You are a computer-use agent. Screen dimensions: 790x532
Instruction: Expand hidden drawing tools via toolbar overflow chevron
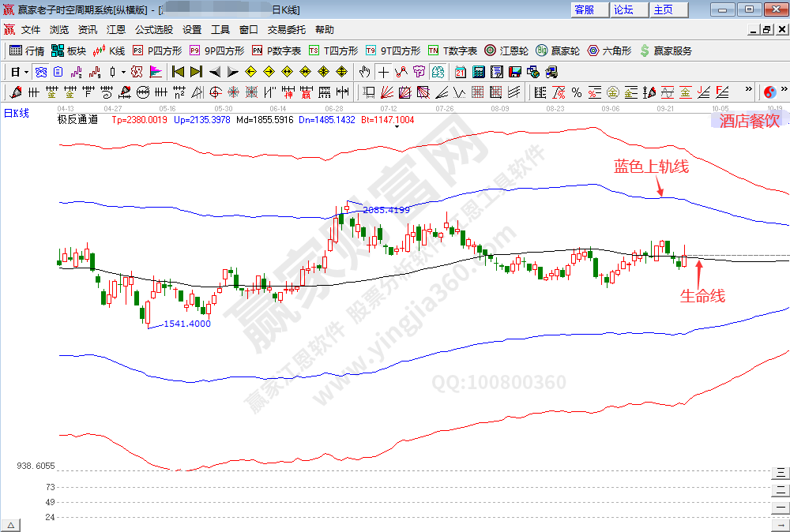pyautogui.click(x=748, y=92)
